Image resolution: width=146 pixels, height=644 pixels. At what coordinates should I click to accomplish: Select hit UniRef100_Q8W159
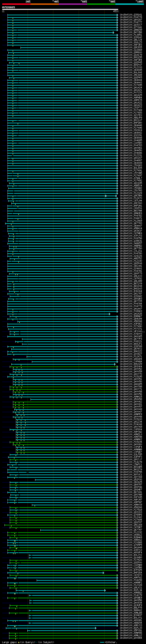click(131, 30)
